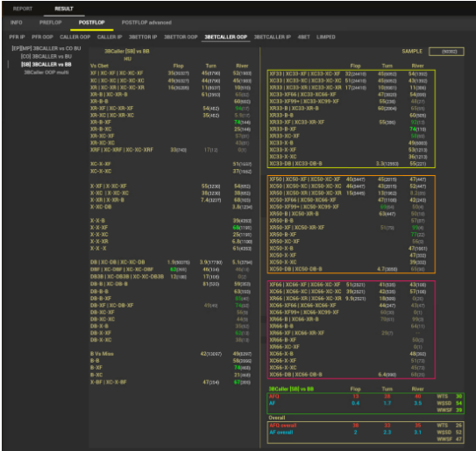
Task: Switch to the REPORT tab
Action: pos(23,9)
